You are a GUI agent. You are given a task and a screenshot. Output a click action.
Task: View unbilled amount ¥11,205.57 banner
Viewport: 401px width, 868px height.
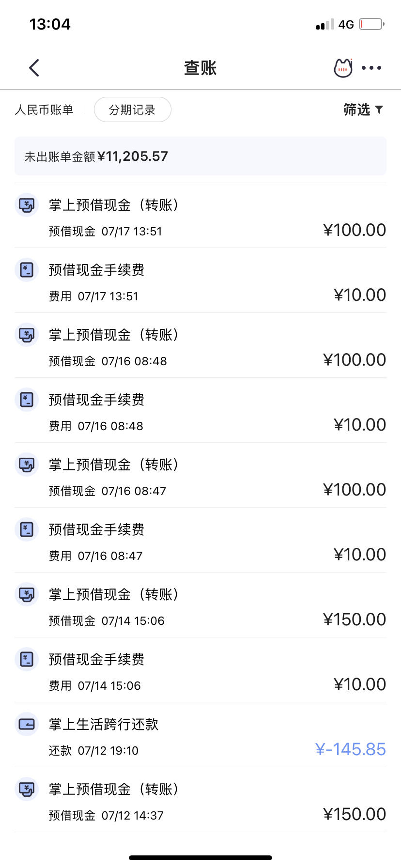[x=200, y=156]
